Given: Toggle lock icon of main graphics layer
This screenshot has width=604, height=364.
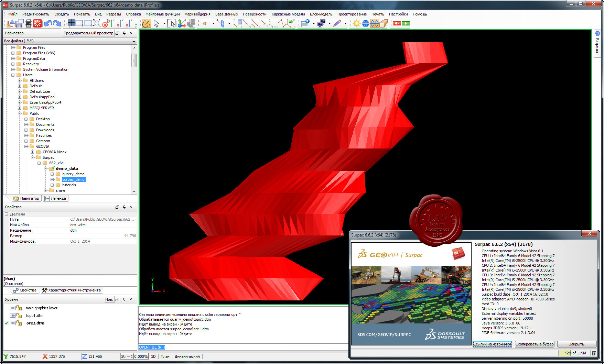Looking at the screenshot, I should point(19,308).
